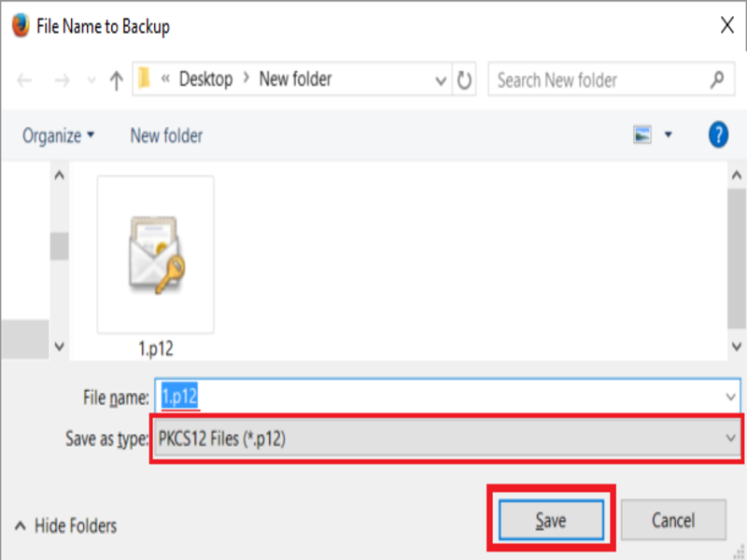Image resolution: width=747 pixels, height=560 pixels.
Task: Open the recent locations dropdown
Action: point(91,80)
